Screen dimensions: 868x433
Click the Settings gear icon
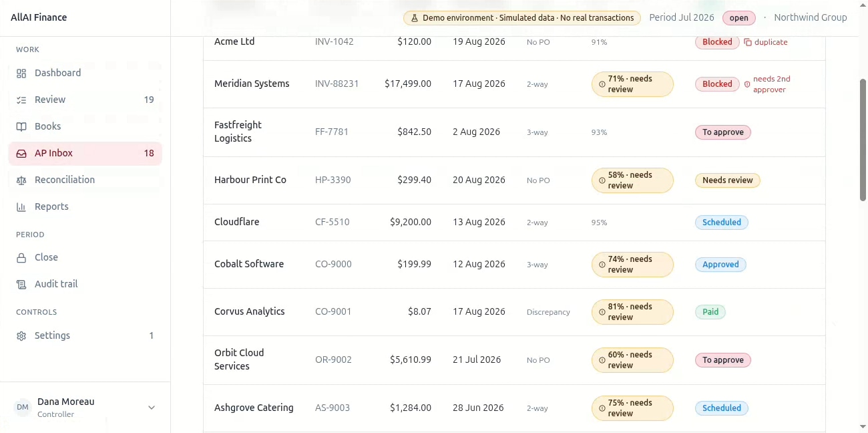point(21,335)
